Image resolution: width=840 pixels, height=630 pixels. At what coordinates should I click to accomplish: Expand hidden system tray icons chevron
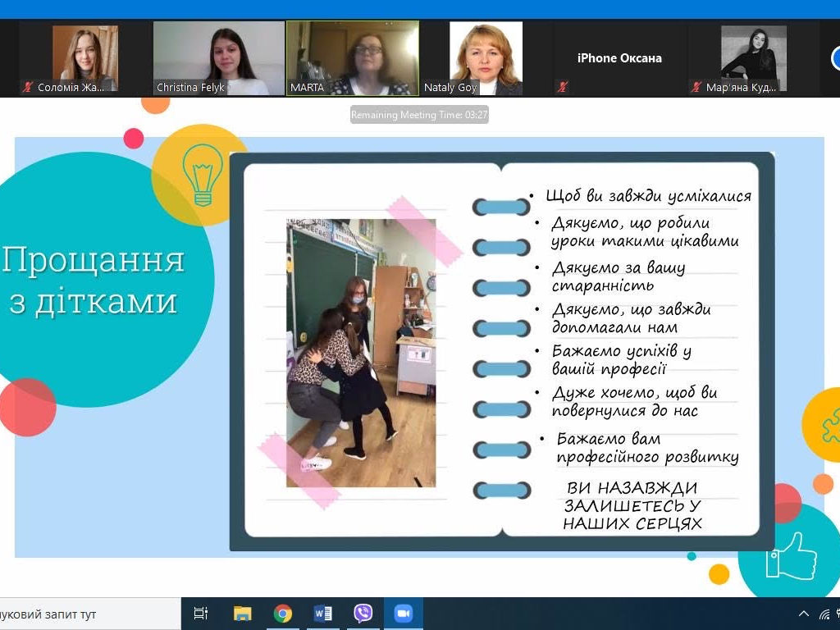coord(803,614)
